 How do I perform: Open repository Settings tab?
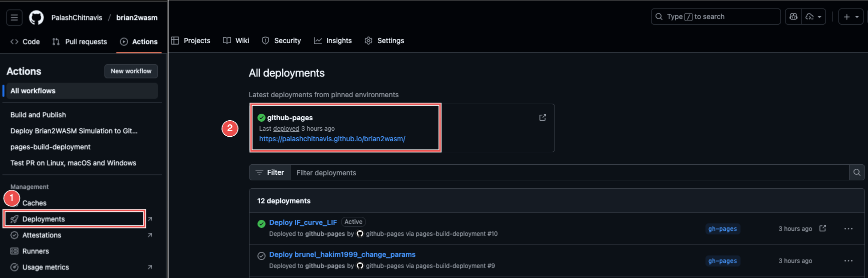pyautogui.click(x=384, y=41)
